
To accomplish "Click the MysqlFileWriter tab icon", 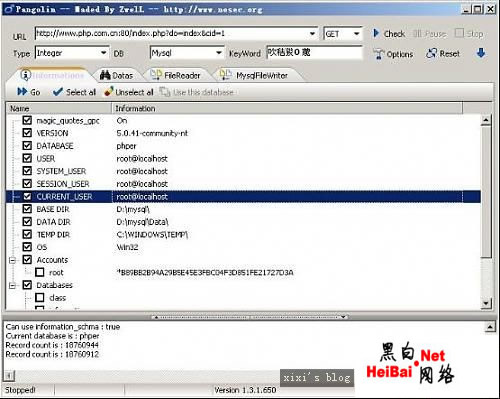I will click(226, 75).
